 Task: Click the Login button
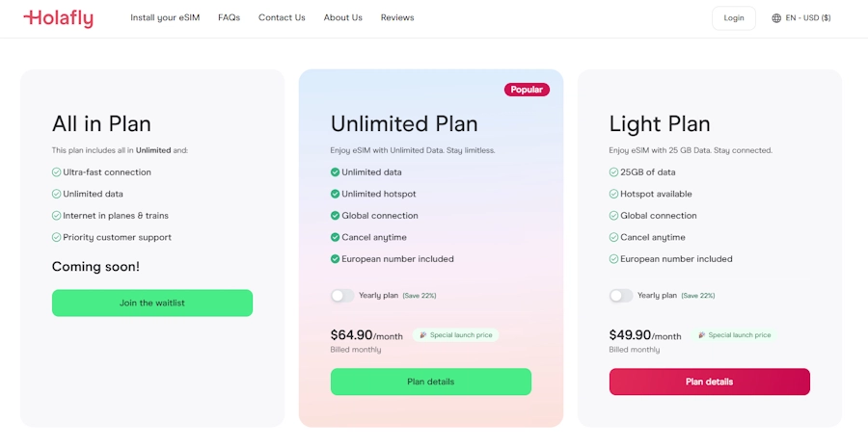point(734,18)
